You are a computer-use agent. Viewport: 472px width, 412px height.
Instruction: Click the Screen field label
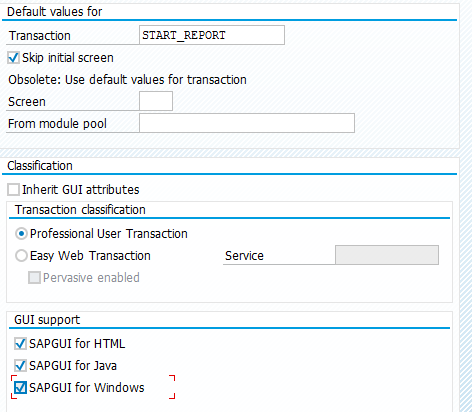tap(27, 102)
